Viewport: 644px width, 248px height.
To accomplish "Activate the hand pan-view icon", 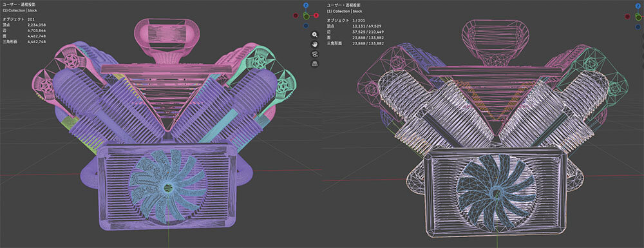I will [315, 44].
